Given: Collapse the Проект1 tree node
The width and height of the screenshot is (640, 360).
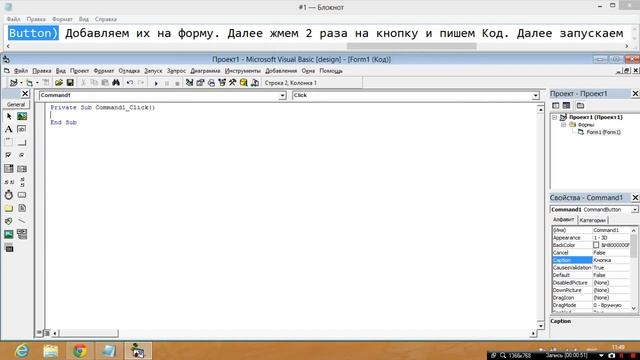Looking at the screenshot, I should tap(554, 117).
